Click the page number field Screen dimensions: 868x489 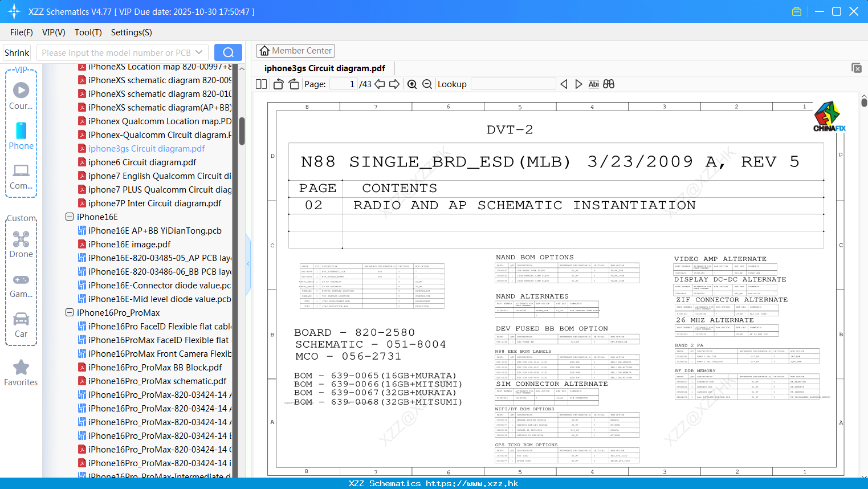click(x=344, y=84)
